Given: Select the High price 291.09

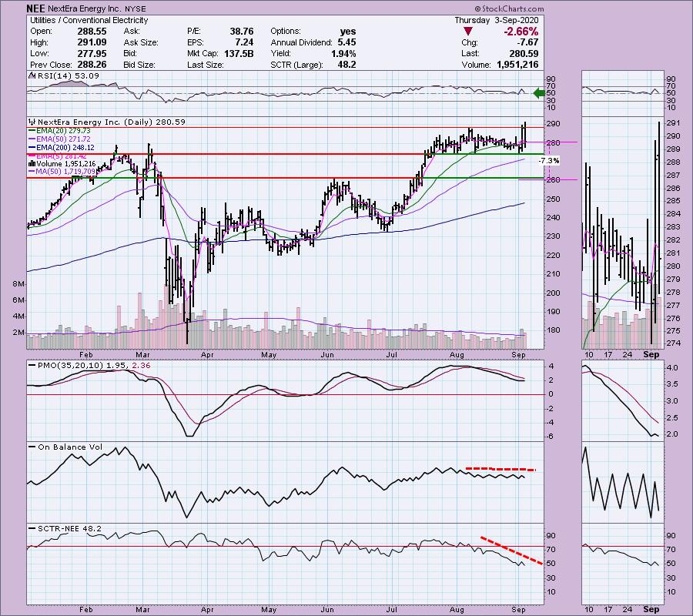Looking at the screenshot, I should [92, 42].
